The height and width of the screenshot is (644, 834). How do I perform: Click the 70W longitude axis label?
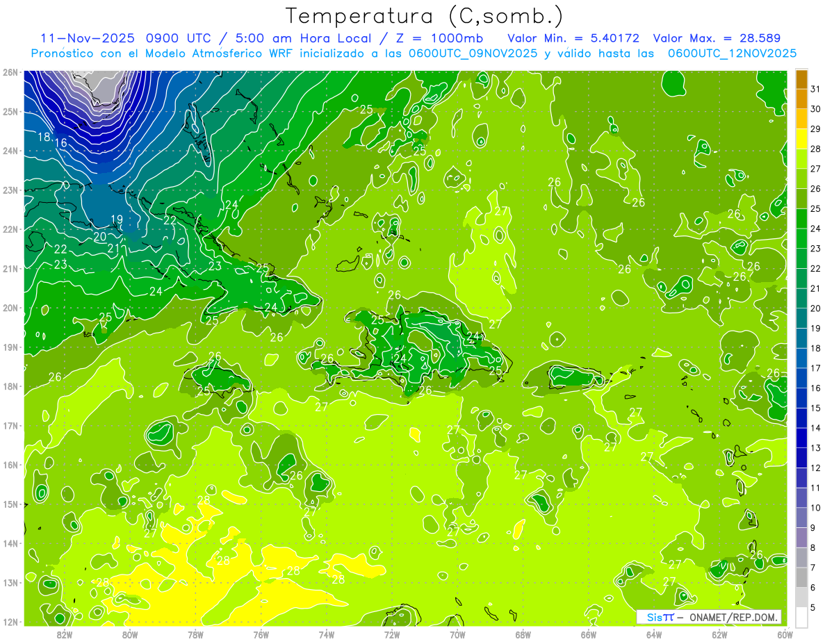(457, 634)
